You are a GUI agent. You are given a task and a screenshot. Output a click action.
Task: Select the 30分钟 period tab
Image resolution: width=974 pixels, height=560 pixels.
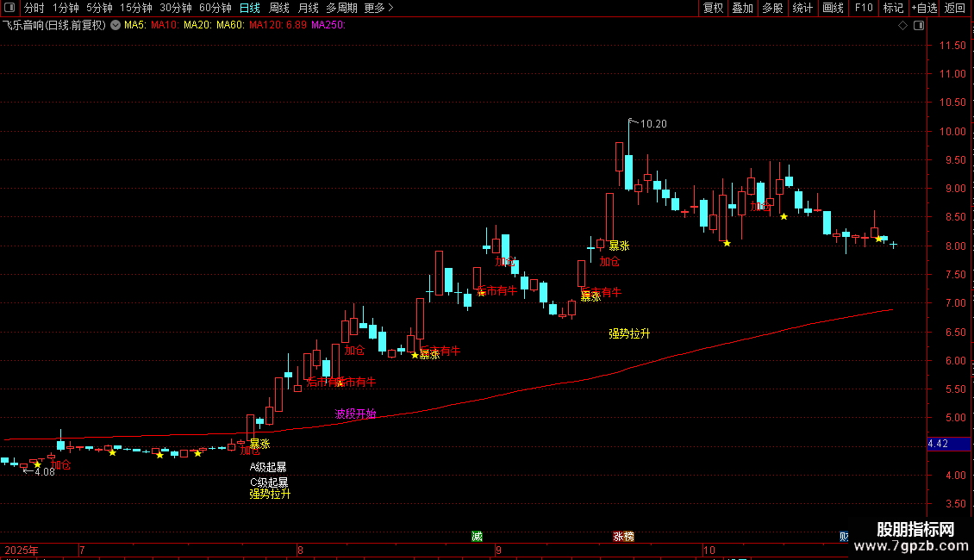click(x=175, y=8)
